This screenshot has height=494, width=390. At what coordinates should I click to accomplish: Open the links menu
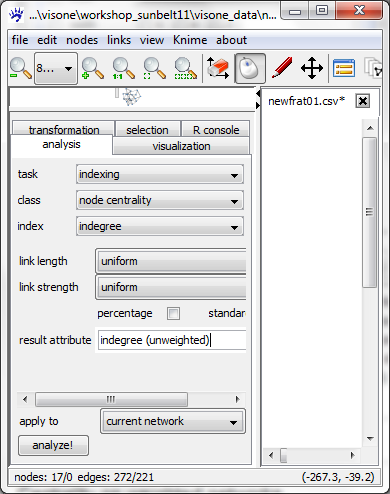[119, 40]
